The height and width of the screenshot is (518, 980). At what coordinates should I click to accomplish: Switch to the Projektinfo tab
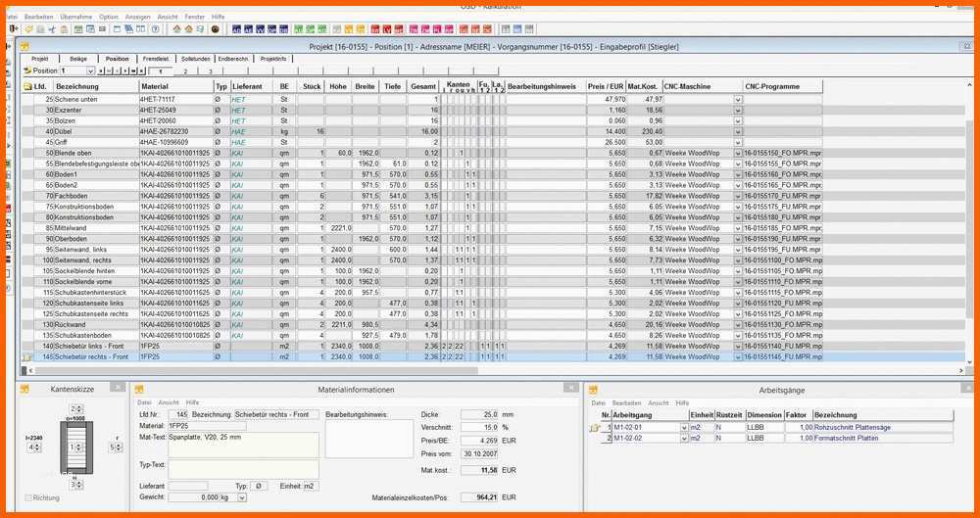tap(273, 59)
